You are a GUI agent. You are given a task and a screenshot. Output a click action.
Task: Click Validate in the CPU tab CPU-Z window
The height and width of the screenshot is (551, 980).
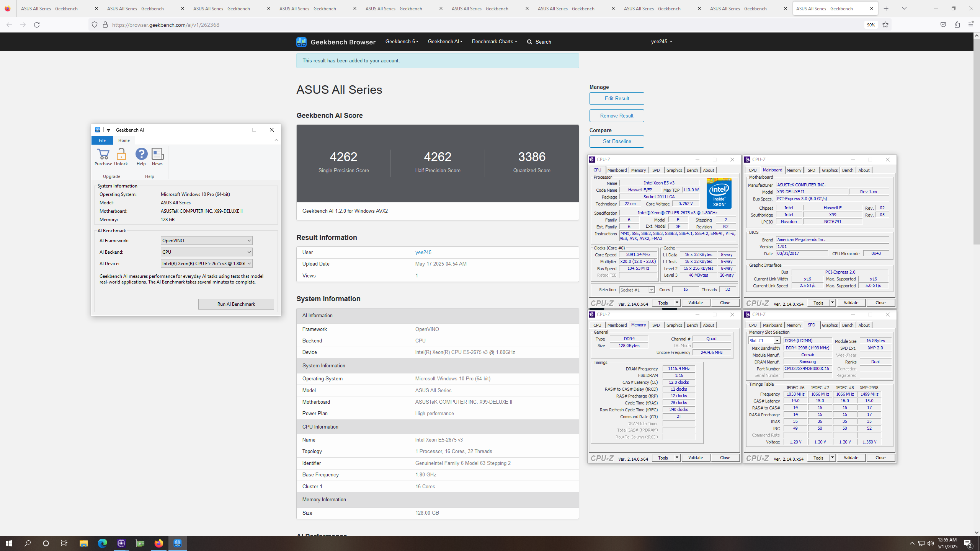(696, 303)
